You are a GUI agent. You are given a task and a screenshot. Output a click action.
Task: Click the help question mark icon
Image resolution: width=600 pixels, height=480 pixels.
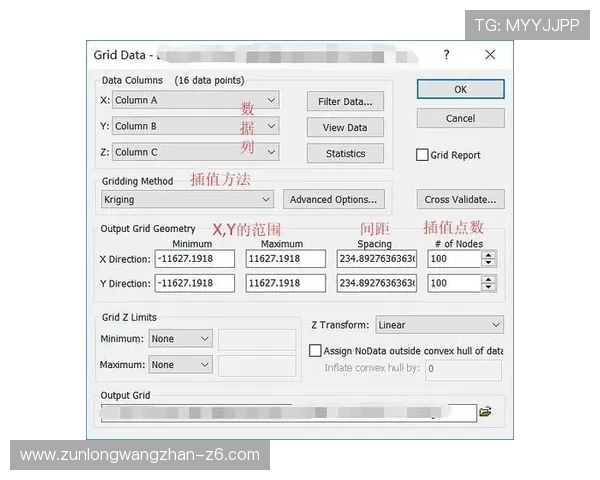[x=446, y=55]
